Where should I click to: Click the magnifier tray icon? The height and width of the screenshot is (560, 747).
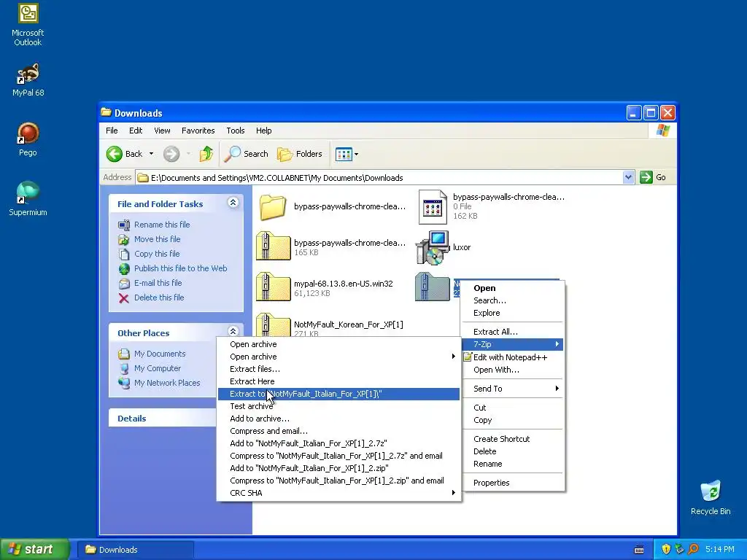point(693,549)
